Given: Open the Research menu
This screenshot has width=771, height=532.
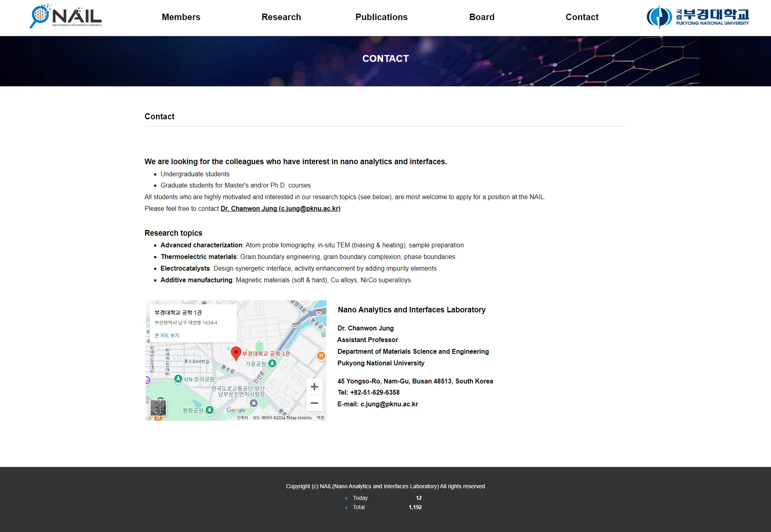Looking at the screenshot, I should coord(281,17).
